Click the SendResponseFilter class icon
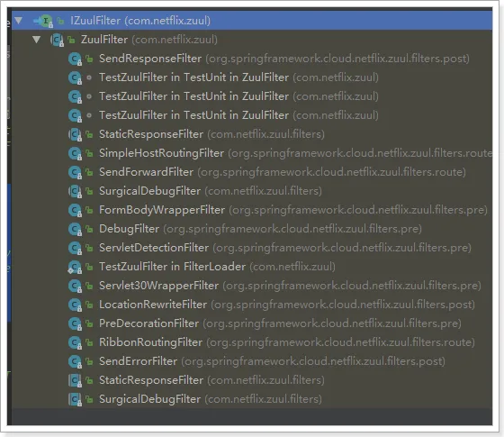 [76, 59]
